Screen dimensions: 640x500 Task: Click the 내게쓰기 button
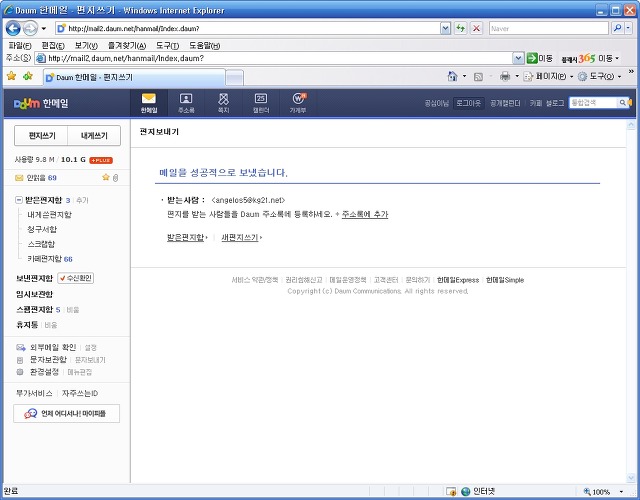94,136
